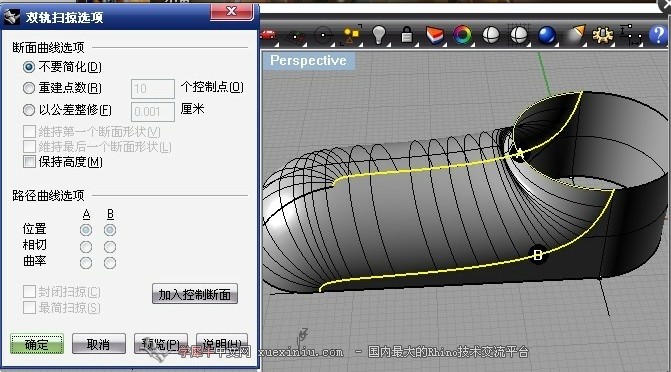Screen dimensions: 671x372
Task: Open options via the gear icon
Action: pyautogui.click(x=603, y=35)
